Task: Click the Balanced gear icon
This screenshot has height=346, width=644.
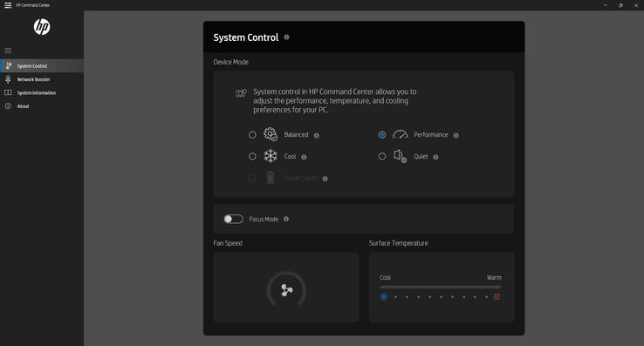Action: (271, 134)
